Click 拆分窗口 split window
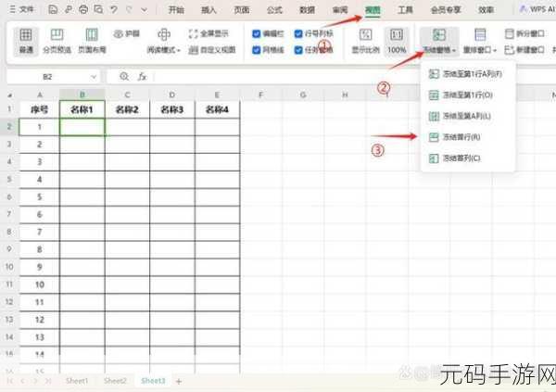 point(524,33)
